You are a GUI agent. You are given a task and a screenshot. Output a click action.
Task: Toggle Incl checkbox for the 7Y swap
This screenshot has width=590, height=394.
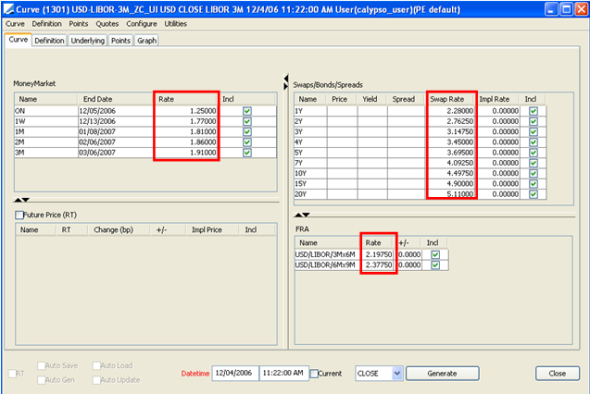pyautogui.click(x=533, y=163)
